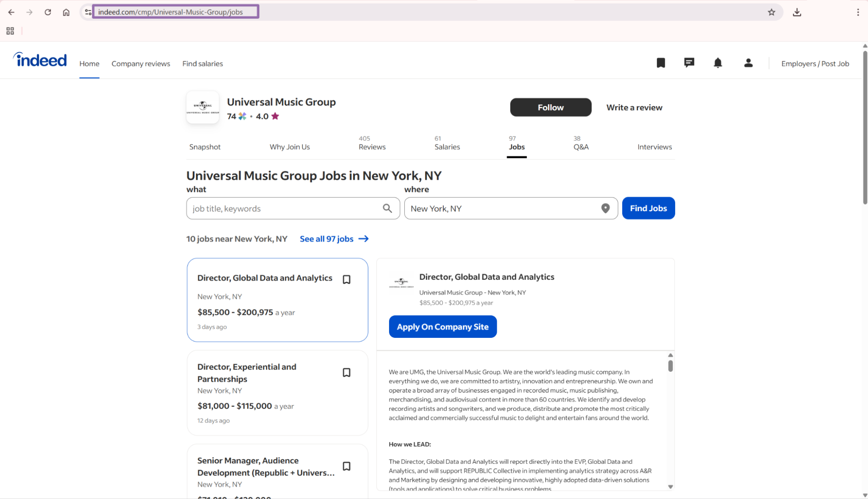This screenshot has height=499, width=868.
Task: Click Write a review
Action: pos(634,107)
